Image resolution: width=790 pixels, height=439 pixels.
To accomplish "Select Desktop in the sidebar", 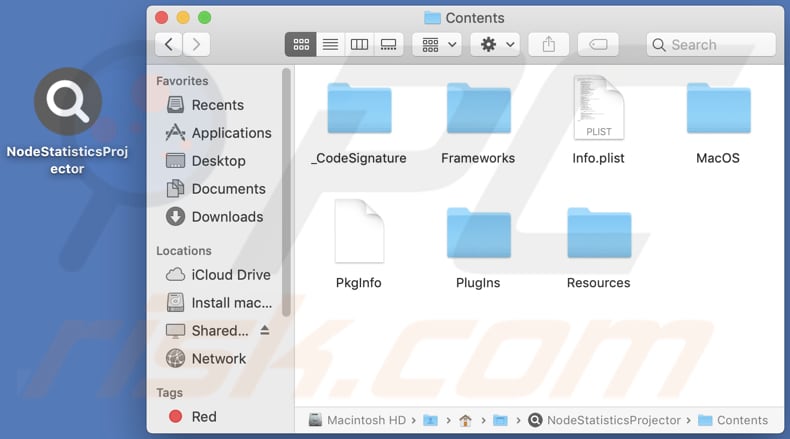I will pos(206,161).
